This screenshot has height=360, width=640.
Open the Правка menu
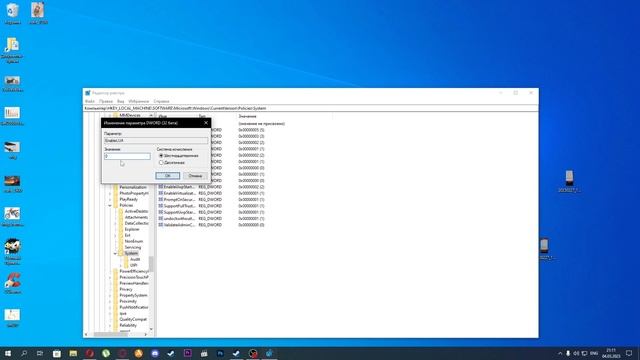(105, 101)
